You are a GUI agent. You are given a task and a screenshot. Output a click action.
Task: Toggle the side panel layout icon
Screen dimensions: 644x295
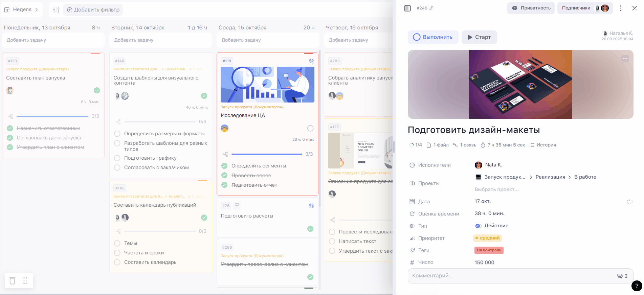pos(407,8)
